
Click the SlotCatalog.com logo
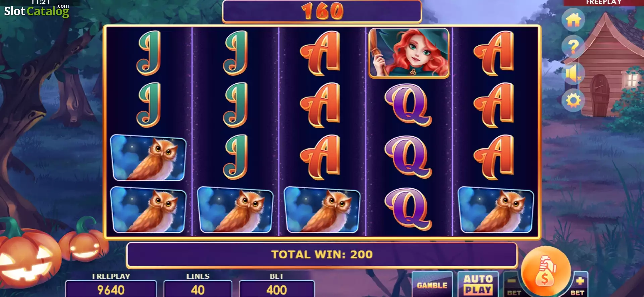(x=37, y=11)
